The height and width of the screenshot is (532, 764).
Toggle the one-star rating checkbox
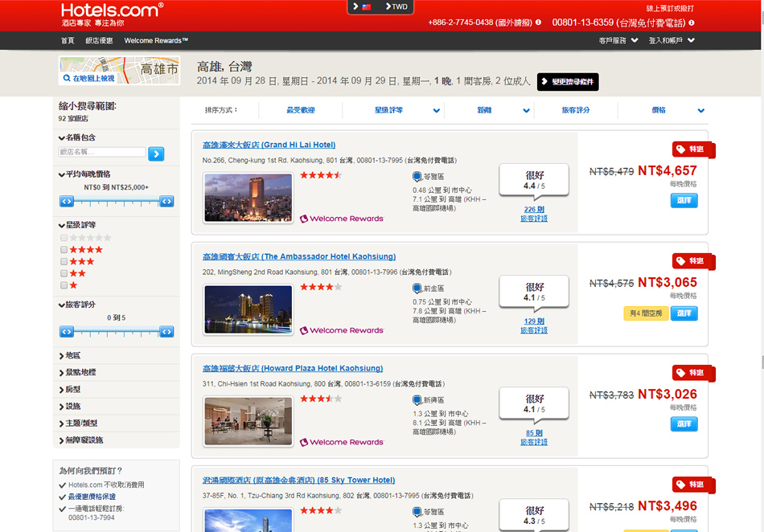pos(64,285)
